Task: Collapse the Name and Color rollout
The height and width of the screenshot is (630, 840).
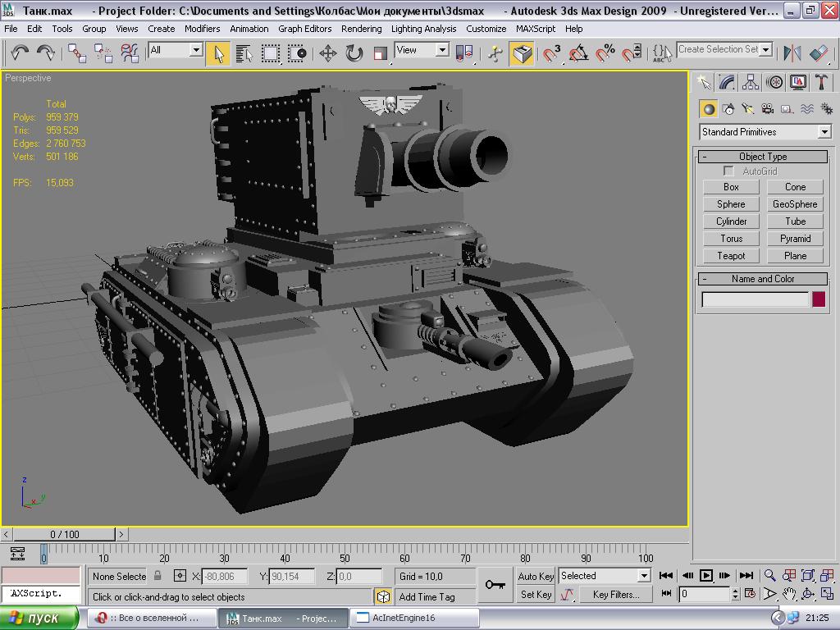Action: (x=763, y=279)
